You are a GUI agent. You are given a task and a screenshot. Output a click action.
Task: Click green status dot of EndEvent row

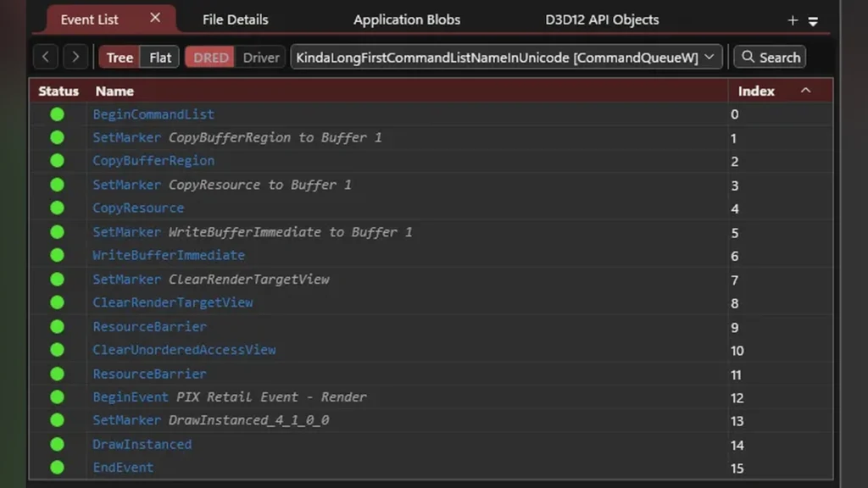pyautogui.click(x=57, y=468)
